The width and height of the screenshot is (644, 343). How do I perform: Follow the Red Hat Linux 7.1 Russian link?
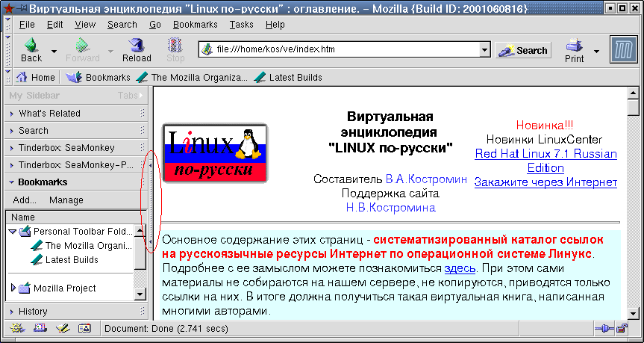545,154
